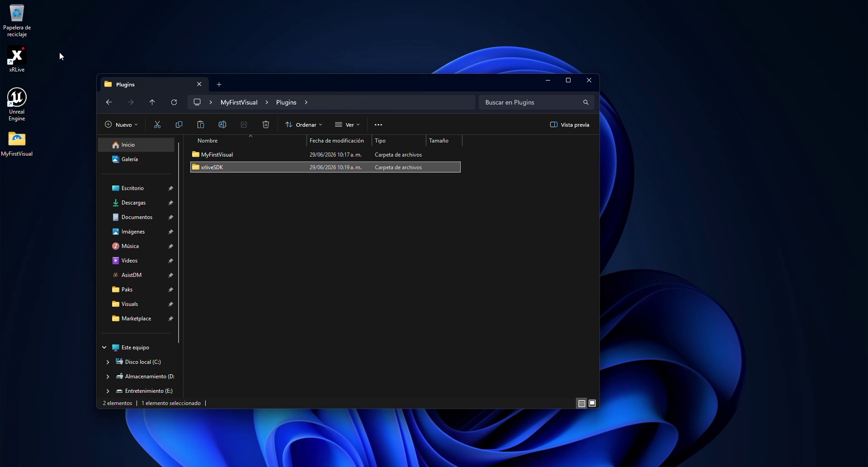Go up one folder level
Viewport: 868px width, 467px height.
coord(152,102)
